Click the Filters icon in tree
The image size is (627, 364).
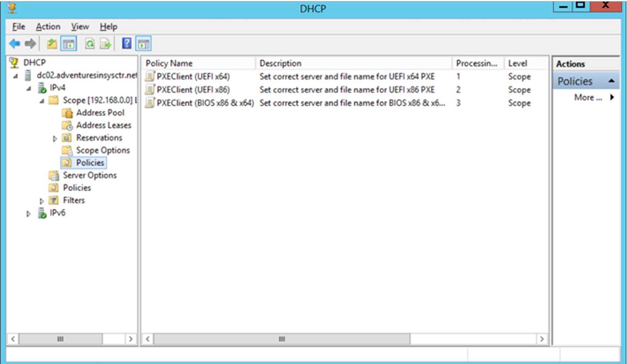[54, 200]
